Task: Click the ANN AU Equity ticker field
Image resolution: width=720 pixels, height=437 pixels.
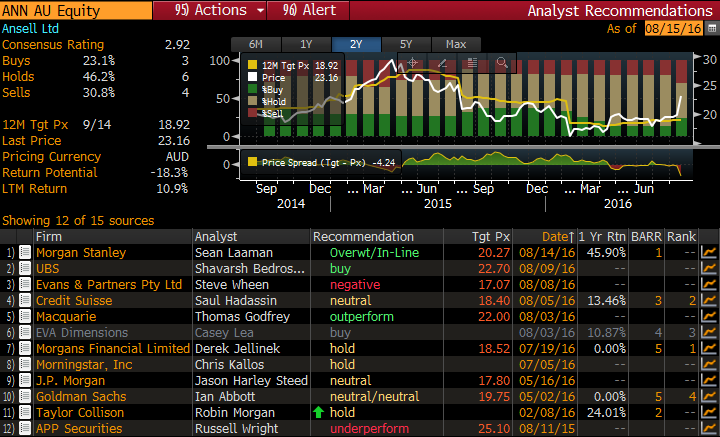Action: pyautogui.click(x=76, y=10)
